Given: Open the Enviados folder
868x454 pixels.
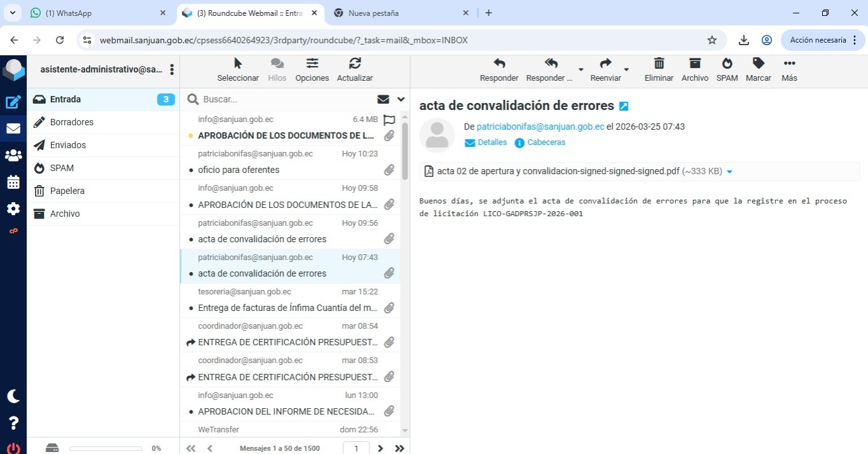Looking at the screenshot, I should tap(68, 145).
